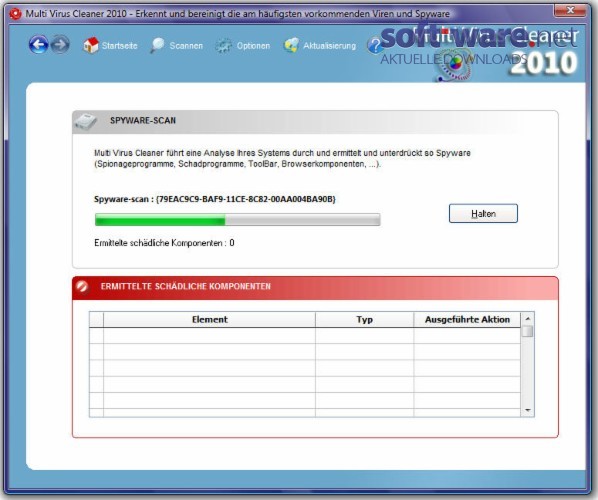Click the Scannen magnifier icon
This screenshot has height=500, width=598.
pyautogui.click(x=157, y=45)
